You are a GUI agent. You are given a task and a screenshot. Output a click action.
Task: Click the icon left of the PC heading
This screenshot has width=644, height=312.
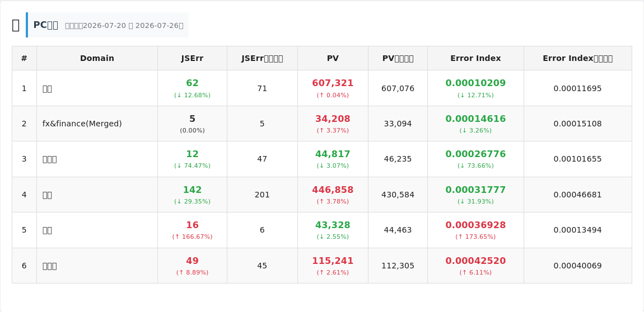coord(16,25)
